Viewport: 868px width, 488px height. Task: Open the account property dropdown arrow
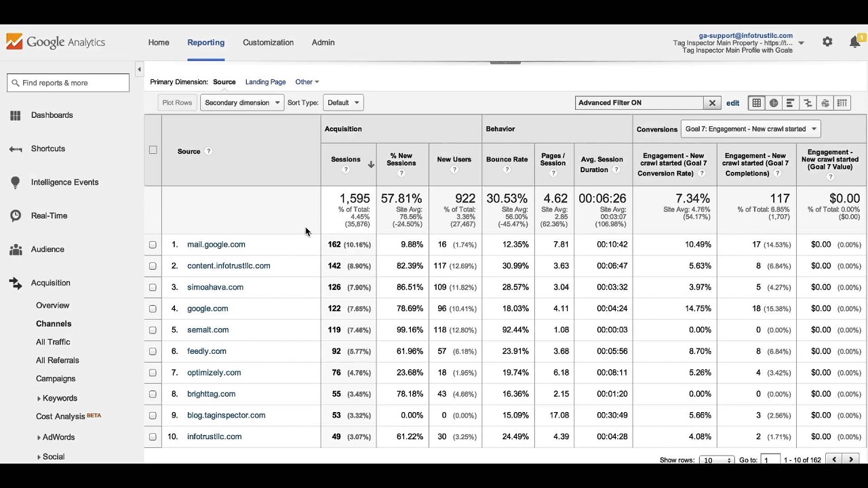[x=801, y=43]
